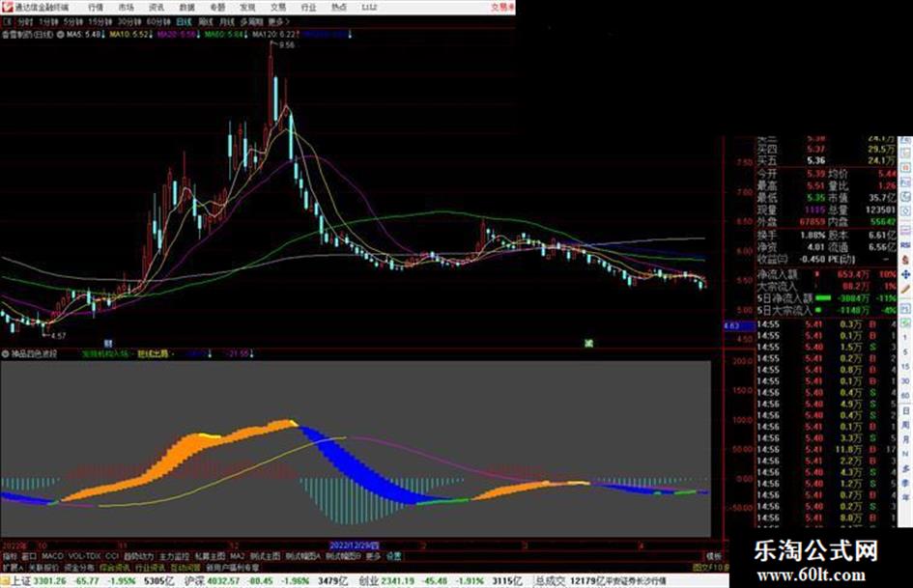The width and height of the screenshot is (913, 588).
Task: Open the 多周期 view tab
Action: 251,21
